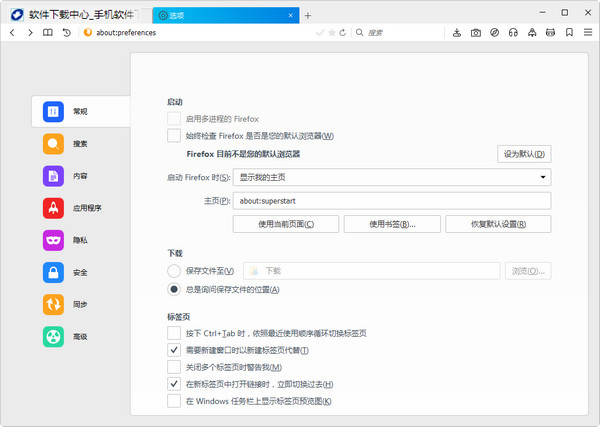Screen dimensions: 600x427
Task: Click the magnifier icon in the search box
Action: click(359, 33)
